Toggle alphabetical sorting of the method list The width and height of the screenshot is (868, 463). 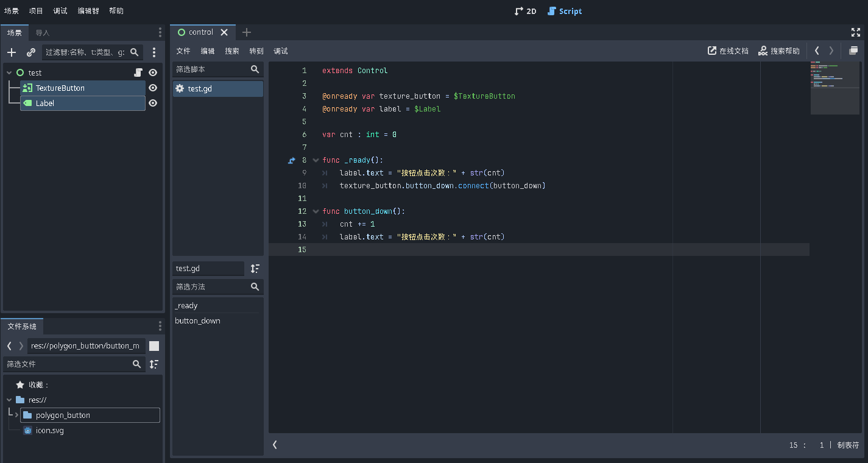click(255, 268)
